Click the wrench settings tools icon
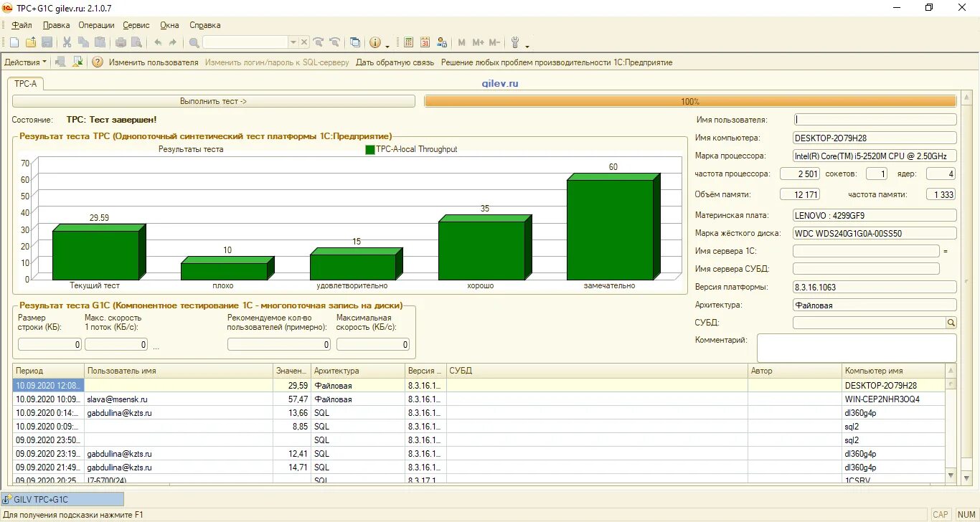The width and height of the screenshot is (980, 522). [x=514, y=42]
